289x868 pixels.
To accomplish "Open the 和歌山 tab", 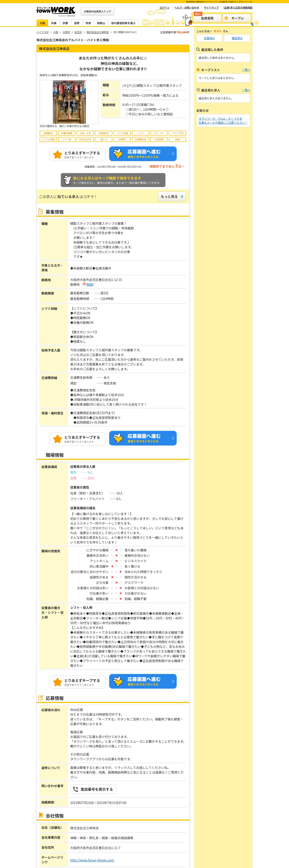I will pyautogui.click(x=101, y=23).
